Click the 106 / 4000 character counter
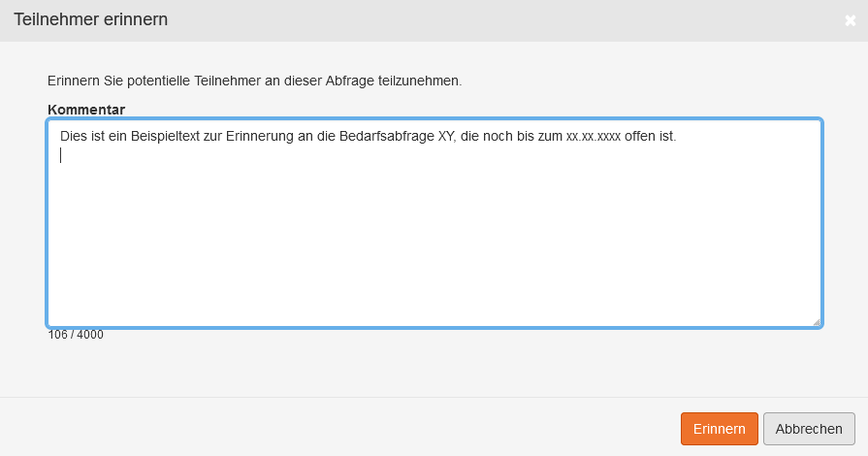This screenshot has height=456, width=868. pos(76,335)
